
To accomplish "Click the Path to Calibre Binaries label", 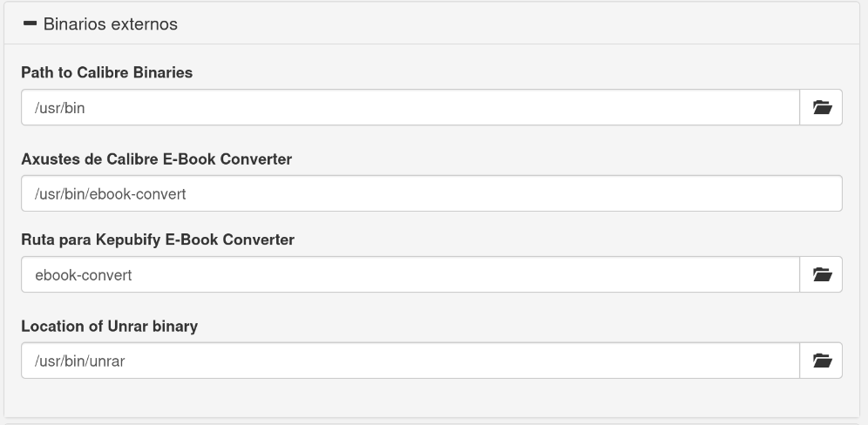I will click(x=107, y=72).
